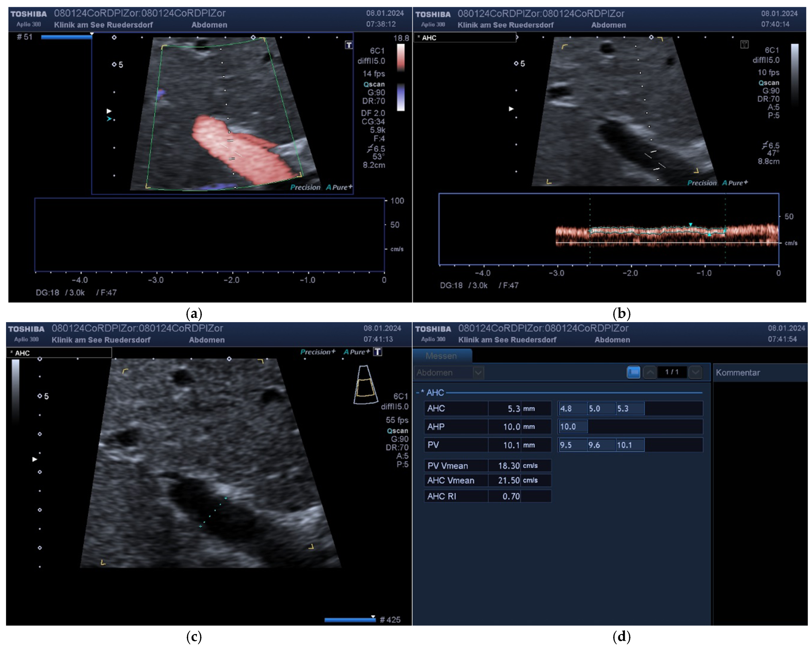Click the blue cine progress bar near #51

pyautogui.click(x=66, y=37)
